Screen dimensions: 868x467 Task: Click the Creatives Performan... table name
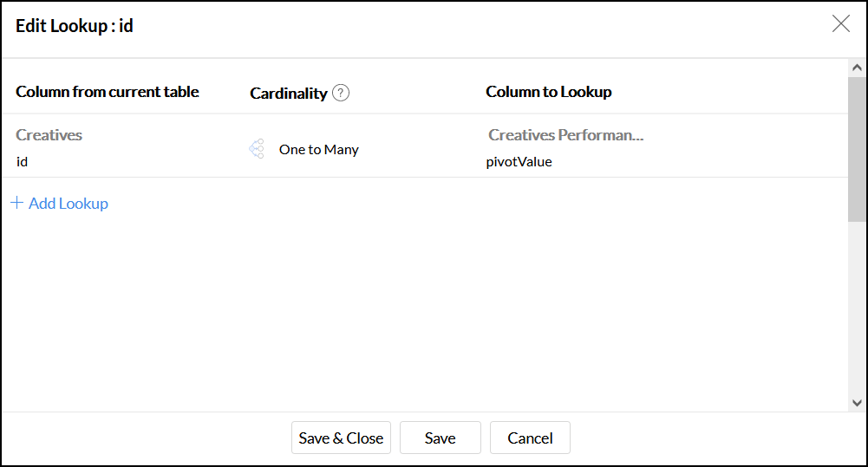[x=565, y=135]
